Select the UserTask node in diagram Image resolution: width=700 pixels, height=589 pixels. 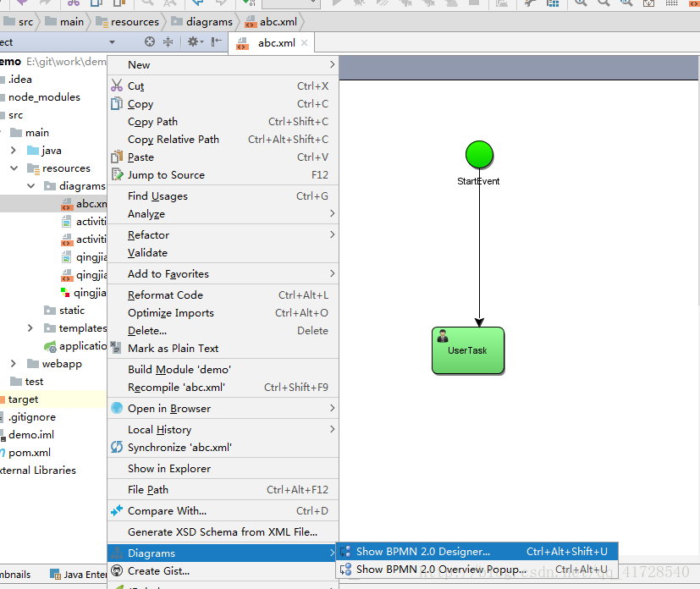click(468, 350)
